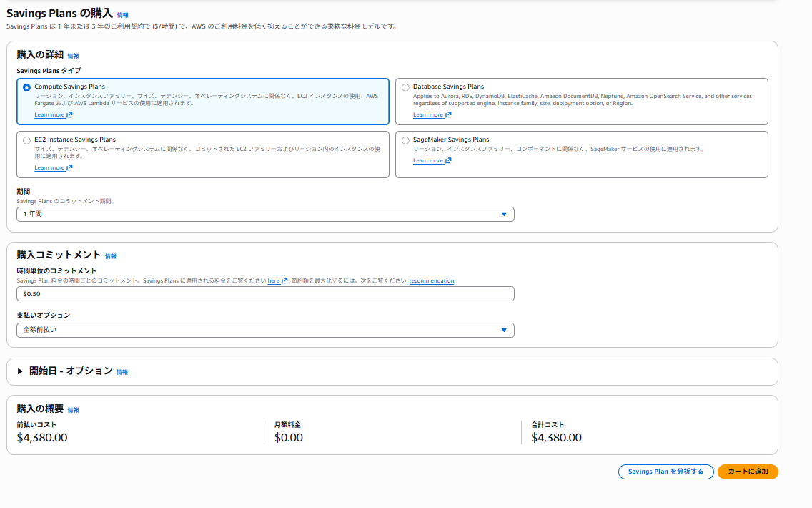Click 情報 link beside 購入の詳細 heading

pyautogui.click(x=73, y=56)
